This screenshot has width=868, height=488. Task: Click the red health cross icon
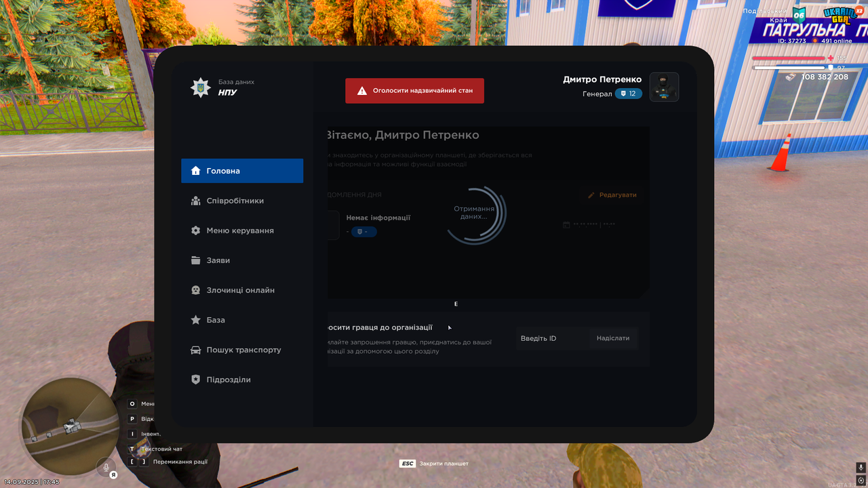click(x=830, y=58)
